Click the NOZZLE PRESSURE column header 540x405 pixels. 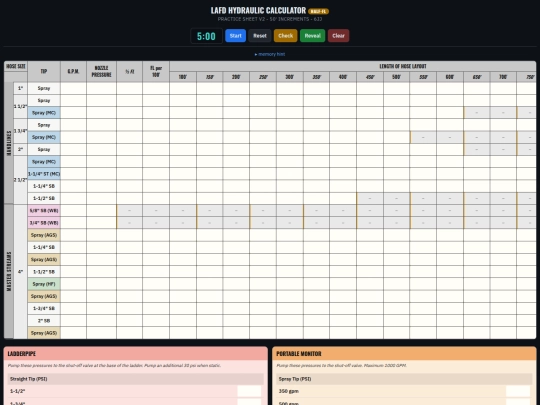102,72
